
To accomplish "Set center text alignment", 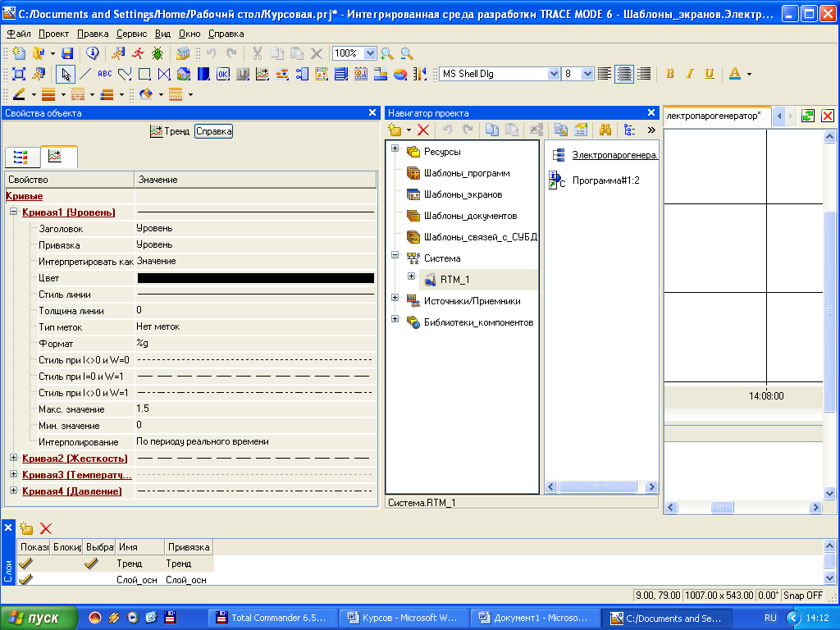I will [x=624, y=74].
